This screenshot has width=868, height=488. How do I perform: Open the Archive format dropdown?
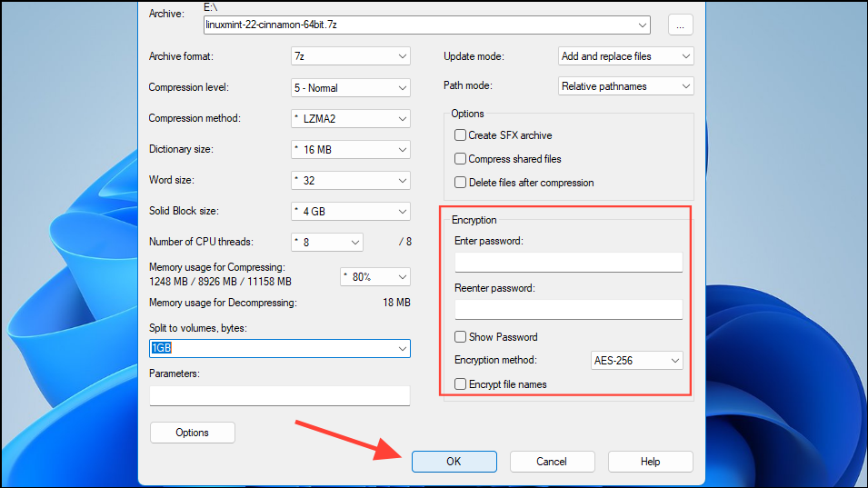pos(351,56)
